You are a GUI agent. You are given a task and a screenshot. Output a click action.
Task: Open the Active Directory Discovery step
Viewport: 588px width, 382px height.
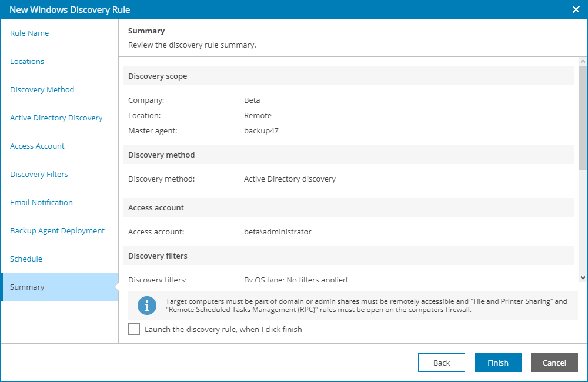pos(56,118)
